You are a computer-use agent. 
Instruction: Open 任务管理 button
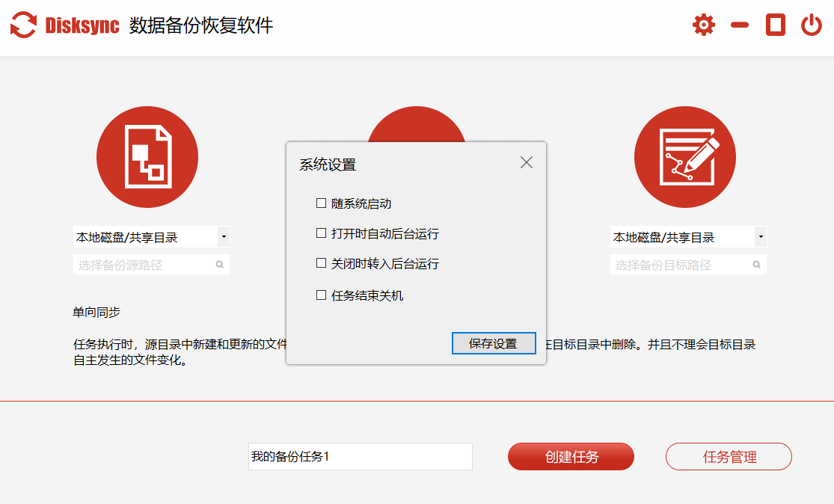pos(729,457)
